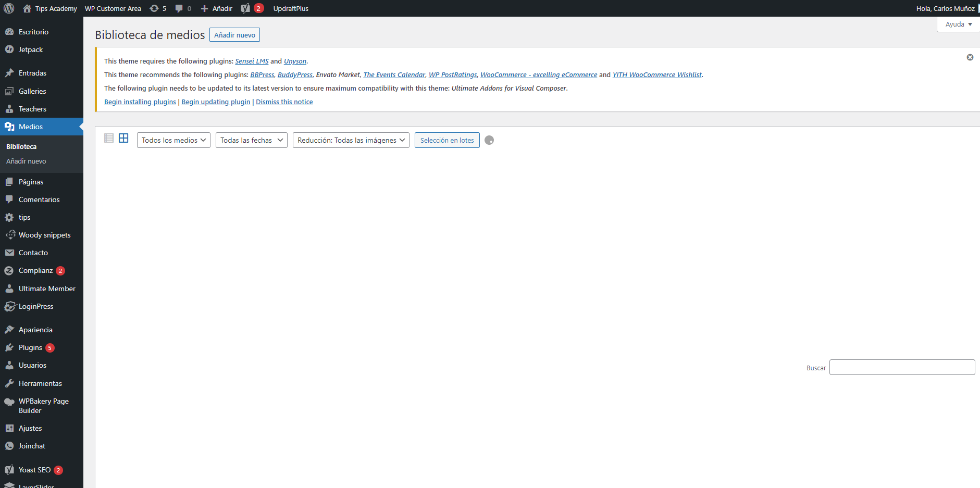Click the Entradas pin icon
The height and width of the screenshot is (488, 980).
(9, 73)
